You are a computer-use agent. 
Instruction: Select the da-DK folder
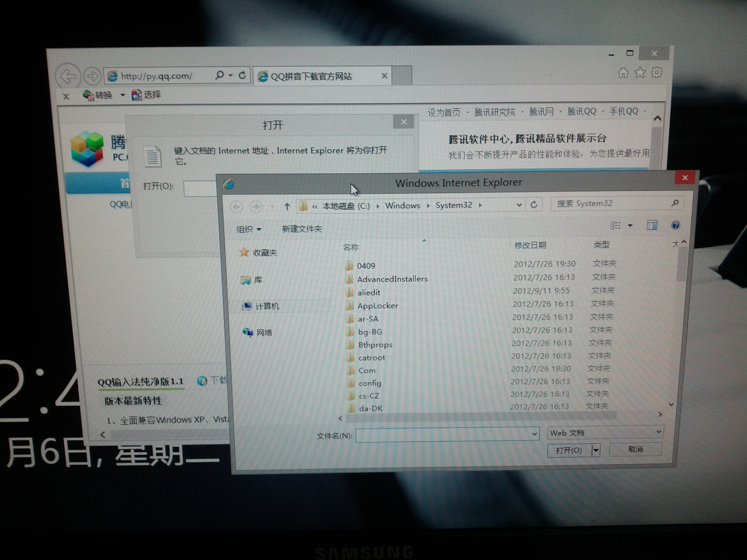tap(366, 408)
